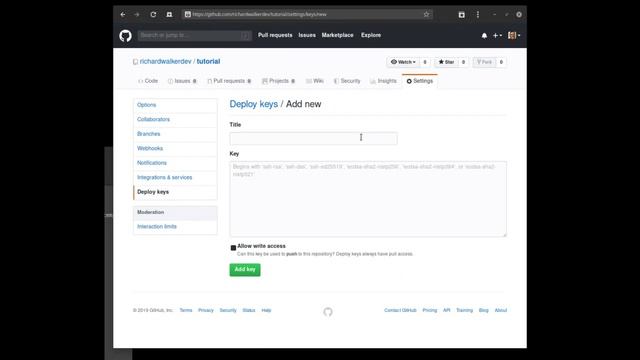The image size is (640, 360).
Task: Open the Code tab
Action: (x=148, y=81)
